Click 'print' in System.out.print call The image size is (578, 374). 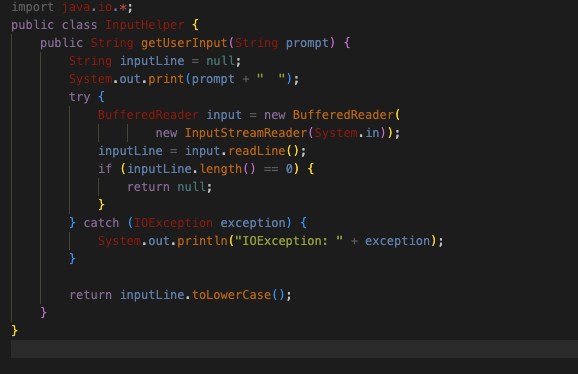pos(166,79)
